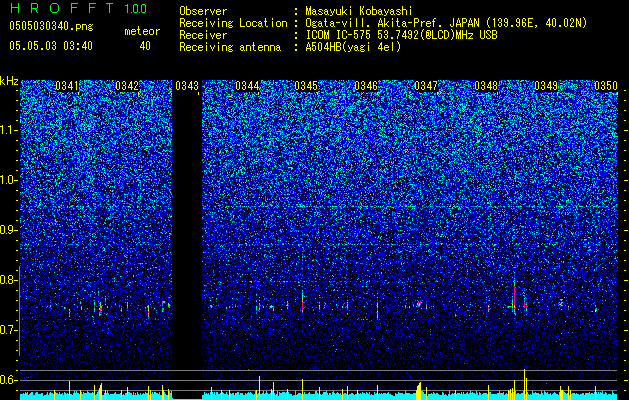
Task: Click the 0348 time marker
Action: pos(486,86)
